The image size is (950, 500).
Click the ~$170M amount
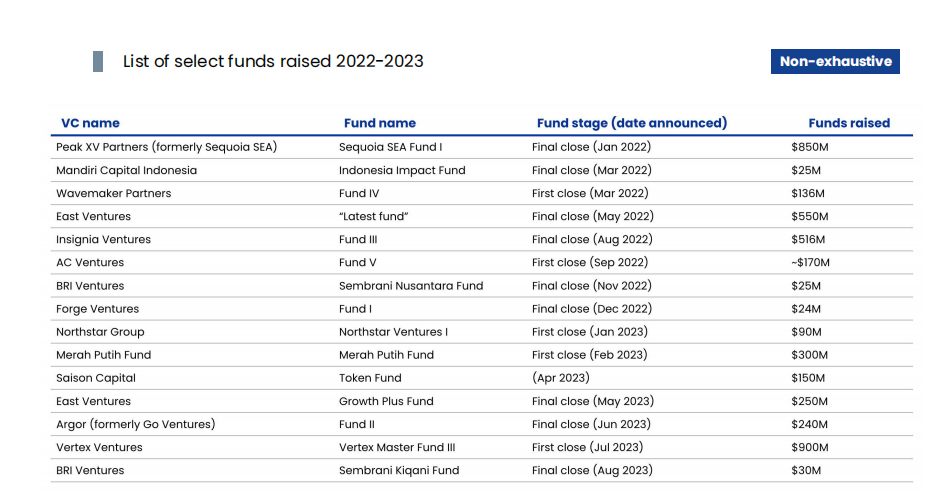811,262
